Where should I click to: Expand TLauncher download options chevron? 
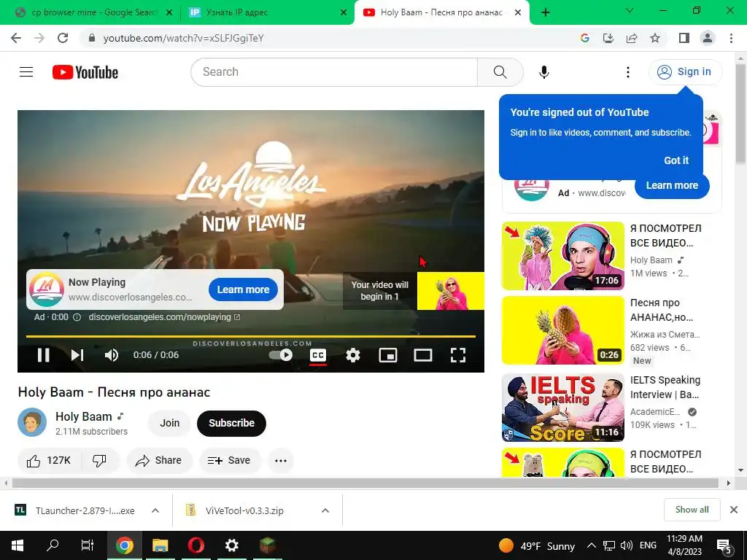tap(155, 510)
